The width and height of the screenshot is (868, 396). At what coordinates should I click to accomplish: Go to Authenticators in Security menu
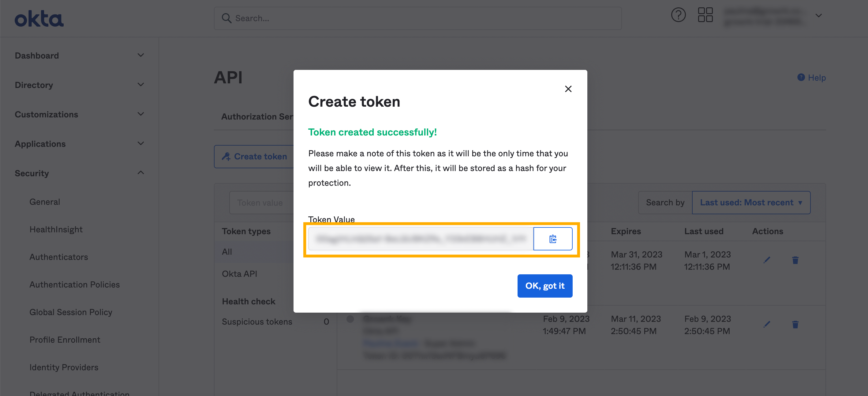point(59,257)
